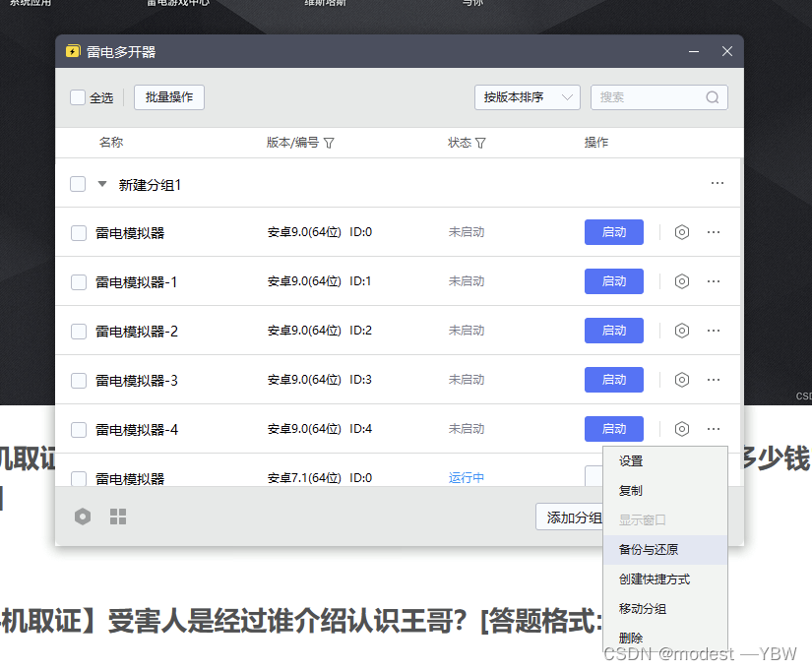The height and width of the screenshot is (670, 812).
Task: Choose 备份与还原 in context menu
Action: 665,549
